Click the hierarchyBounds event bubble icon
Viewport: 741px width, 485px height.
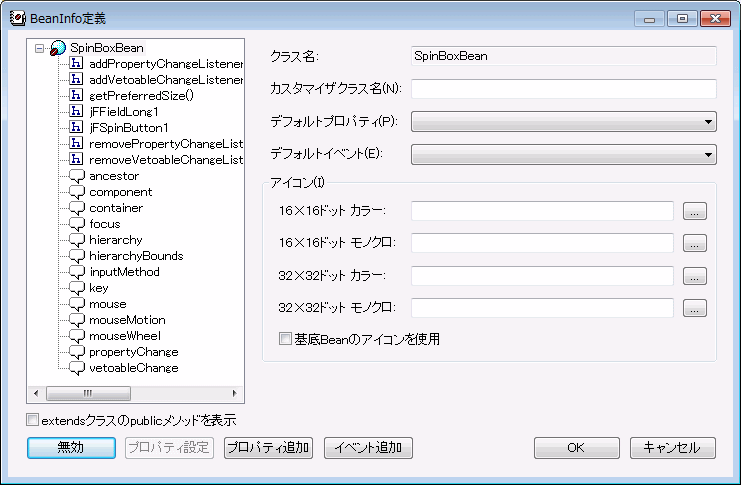[77, 257]
